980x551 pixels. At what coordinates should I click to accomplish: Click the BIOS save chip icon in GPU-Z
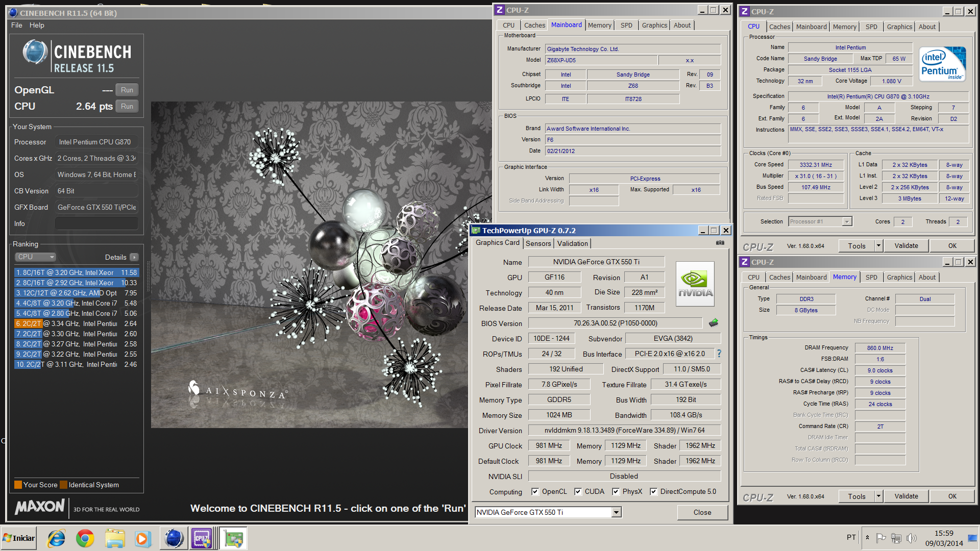pyautogui.click(x=714, y=323)
